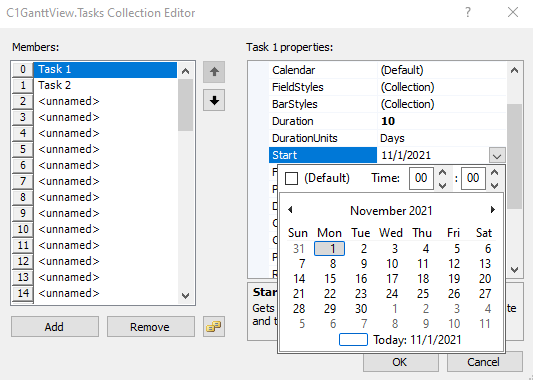
Task: Increase the minutes value in Time
Action: pyautogui.click(x=495, y=173)
